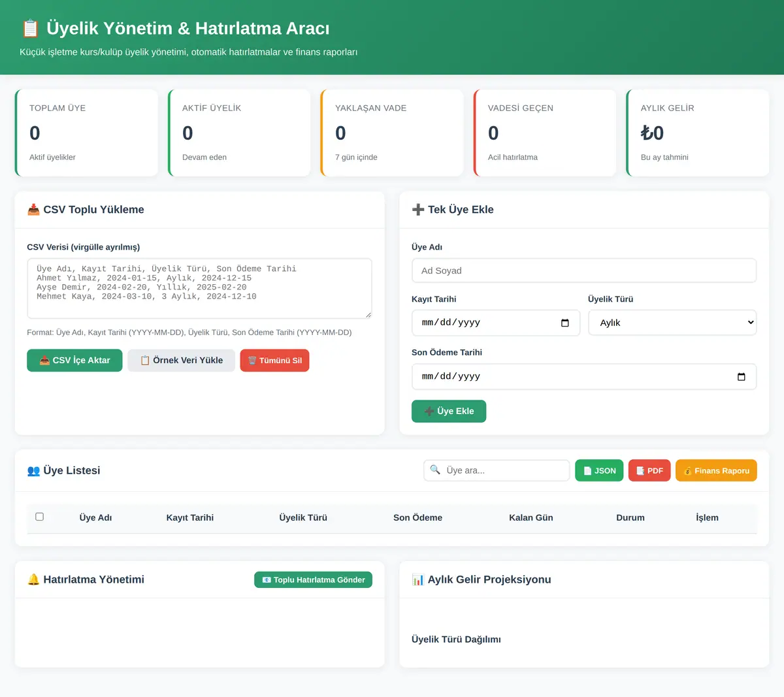Export member list as JSON
784x697 pixels.
pos(599,471)
